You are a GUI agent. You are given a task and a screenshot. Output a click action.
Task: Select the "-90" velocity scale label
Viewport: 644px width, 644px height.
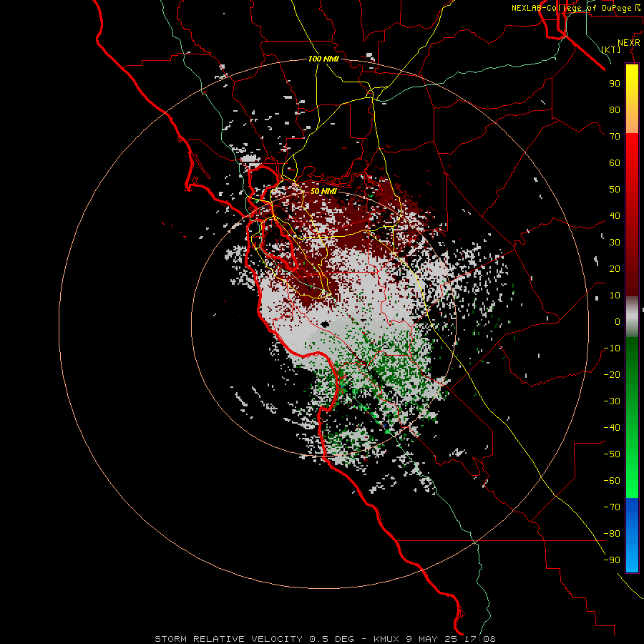point(612,560)
